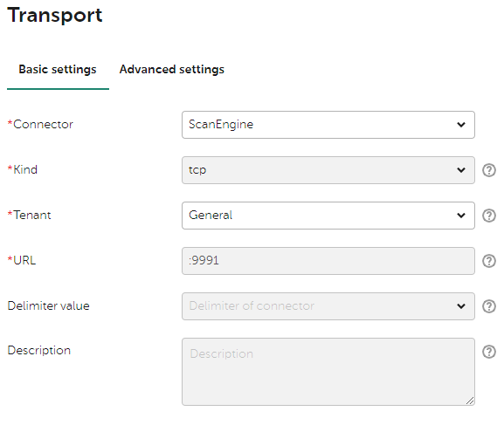Viewport: 504px width, 425px height.
Task: Grab the Description text area resize handle
Action: pyautogui.click(x=470, y=401)
